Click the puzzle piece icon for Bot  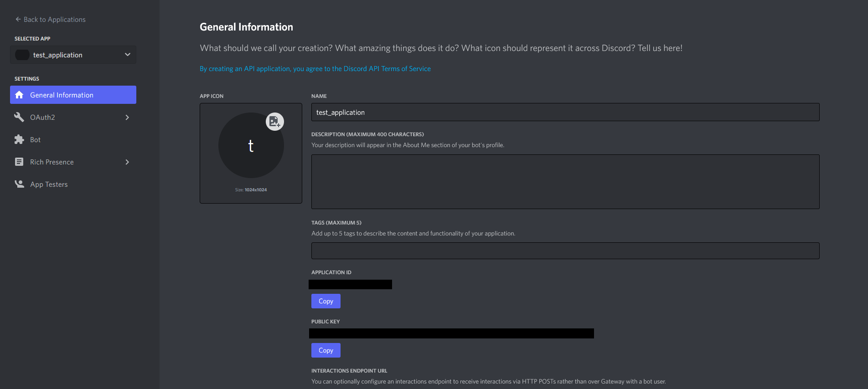tap(19, 139)
